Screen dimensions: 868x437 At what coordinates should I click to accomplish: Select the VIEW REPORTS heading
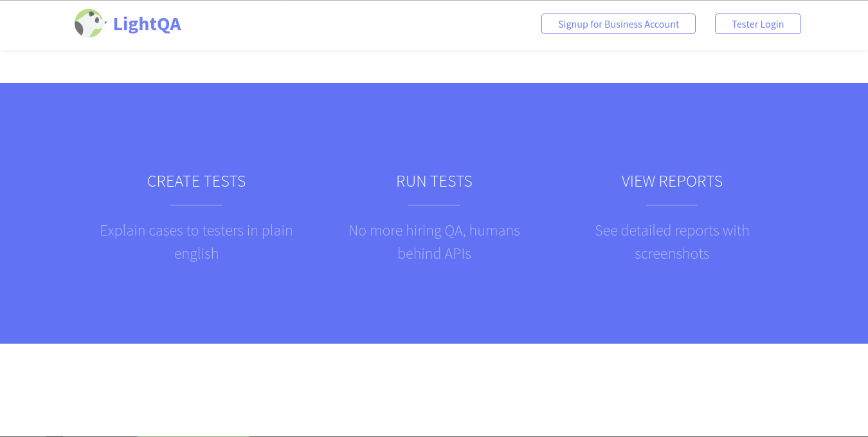point(672,181)
